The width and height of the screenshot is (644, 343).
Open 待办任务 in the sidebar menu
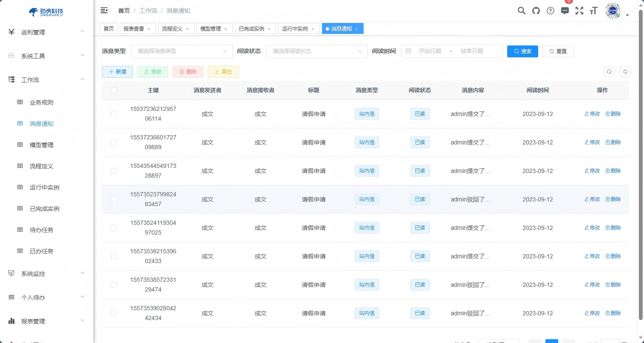click(42, 230)
